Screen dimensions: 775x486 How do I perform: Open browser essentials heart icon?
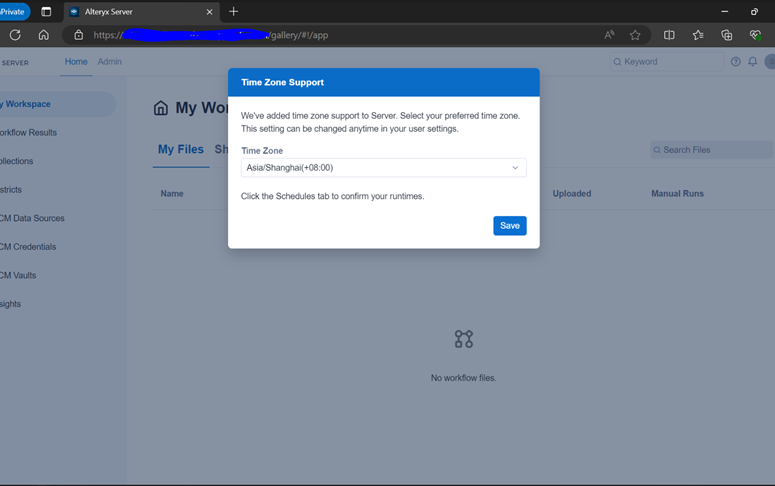[755, 35]
